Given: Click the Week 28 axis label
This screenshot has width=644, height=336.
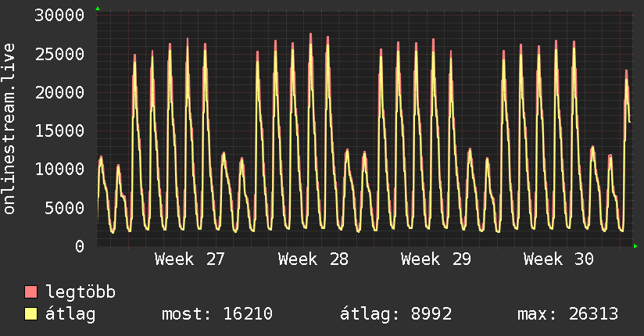Looking at the screenshot, I should point(313,259).
